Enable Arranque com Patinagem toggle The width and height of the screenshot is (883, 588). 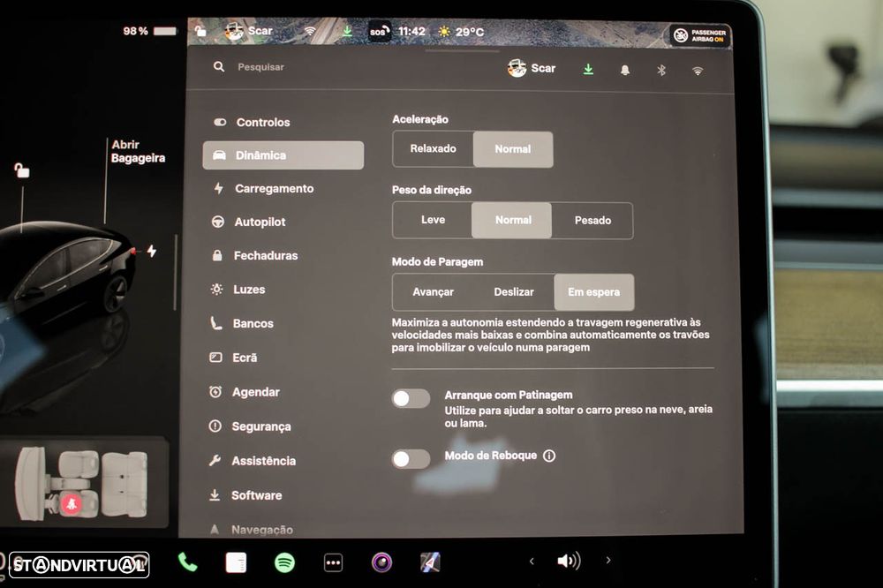[411, 399]
